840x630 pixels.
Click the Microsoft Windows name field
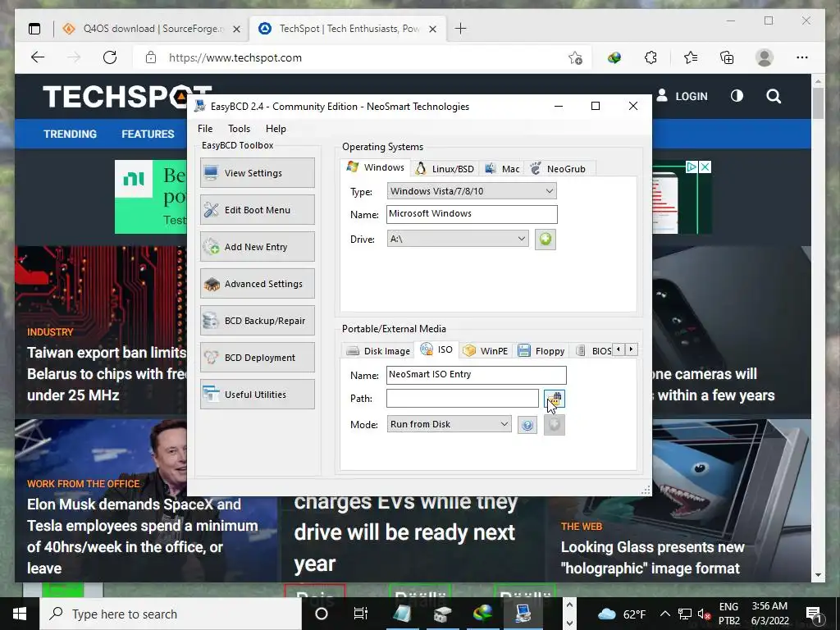pos(472,214)
